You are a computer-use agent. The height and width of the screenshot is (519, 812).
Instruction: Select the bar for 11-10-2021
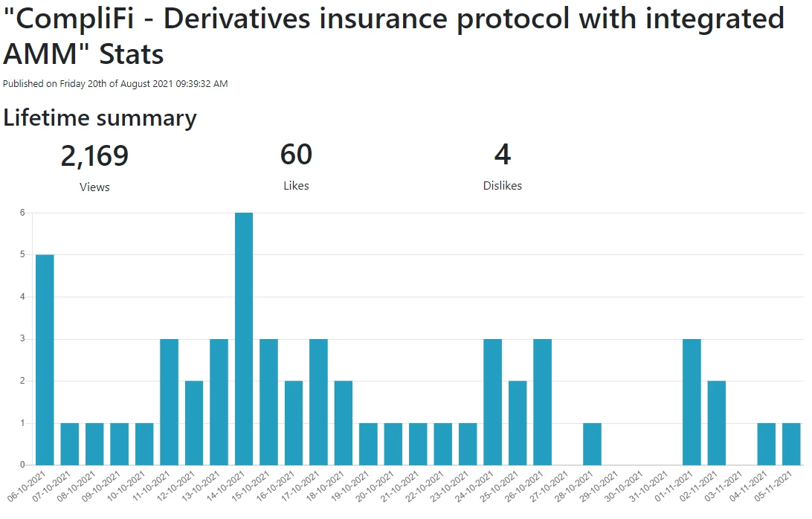pyautogui.click(x=170, y=402)
